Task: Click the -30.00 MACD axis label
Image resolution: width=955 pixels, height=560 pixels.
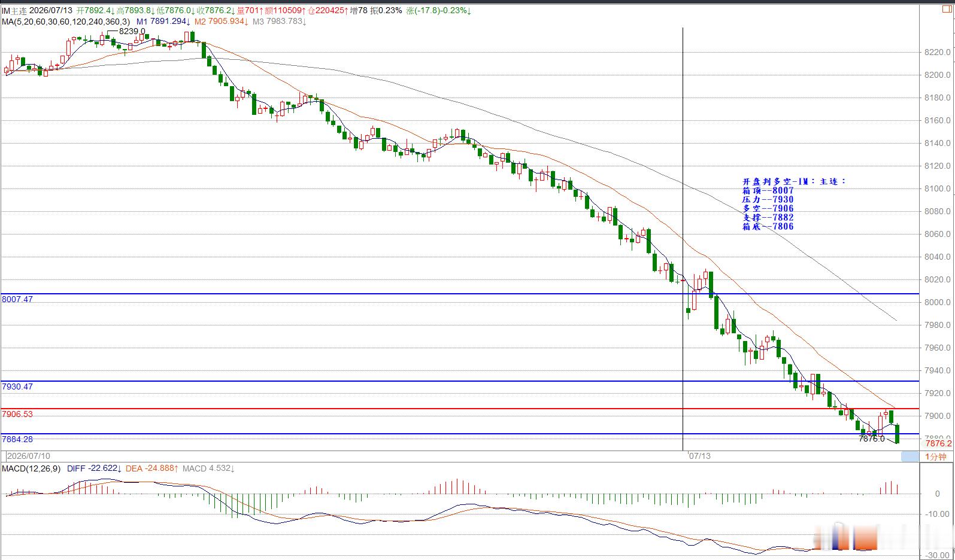Action: pyautogui.click(x=938, y=555)
